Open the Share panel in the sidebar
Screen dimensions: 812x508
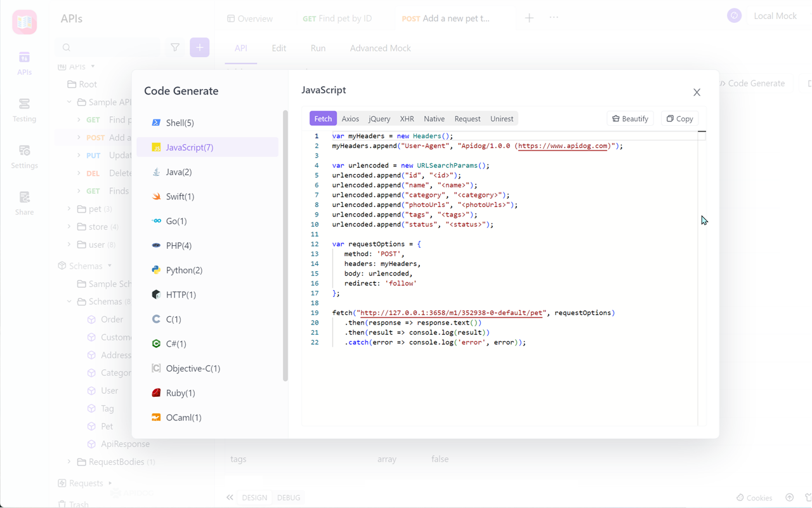click(24, 203)
